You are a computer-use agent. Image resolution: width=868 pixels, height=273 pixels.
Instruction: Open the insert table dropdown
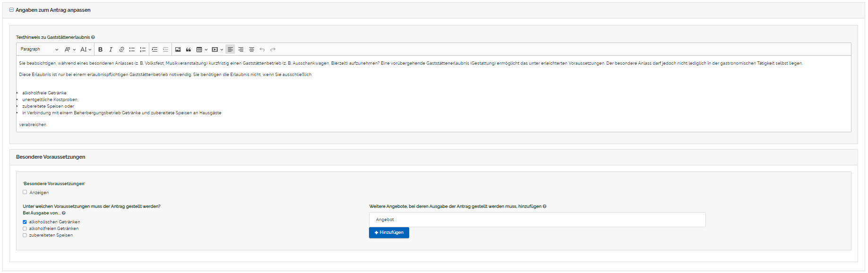point(202,50)
